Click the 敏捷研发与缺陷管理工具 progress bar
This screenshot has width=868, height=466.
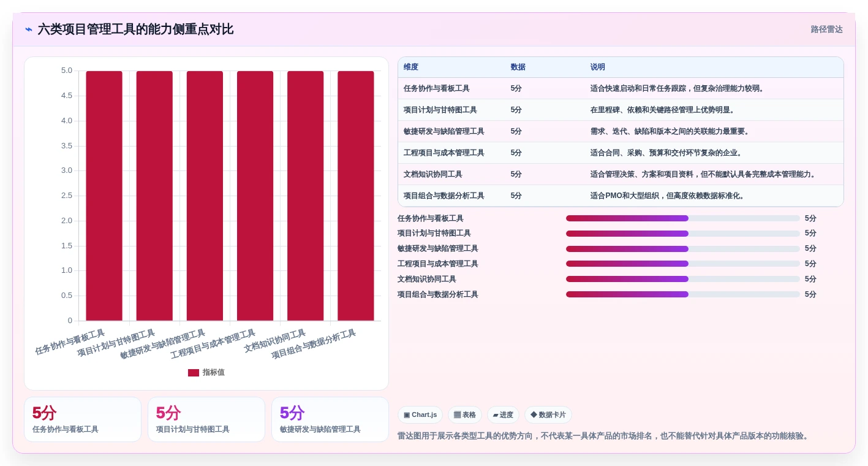coord(682,249)
